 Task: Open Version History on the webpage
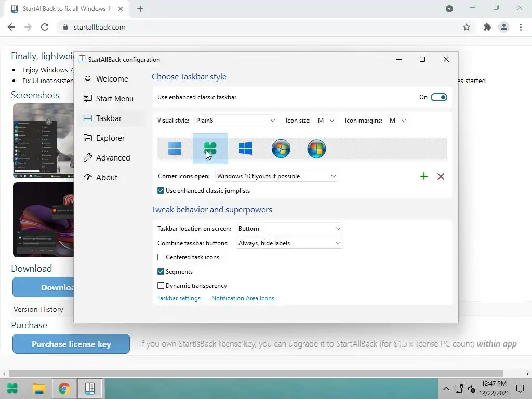tap(38, 310)
